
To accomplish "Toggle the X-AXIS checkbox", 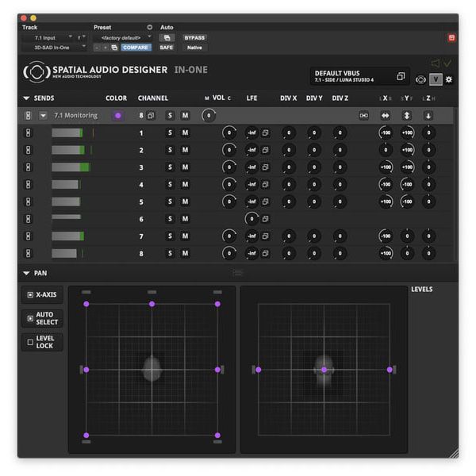I will coord(30,295).
